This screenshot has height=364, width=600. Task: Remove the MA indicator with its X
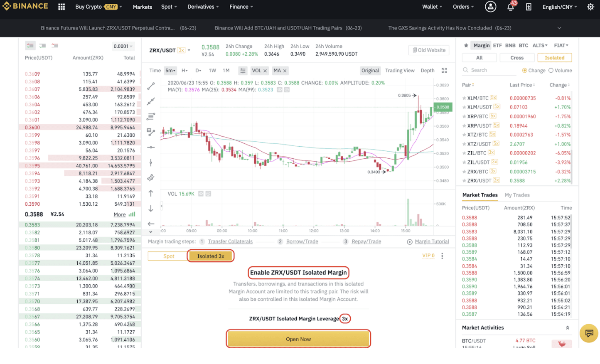click(285, 71)
